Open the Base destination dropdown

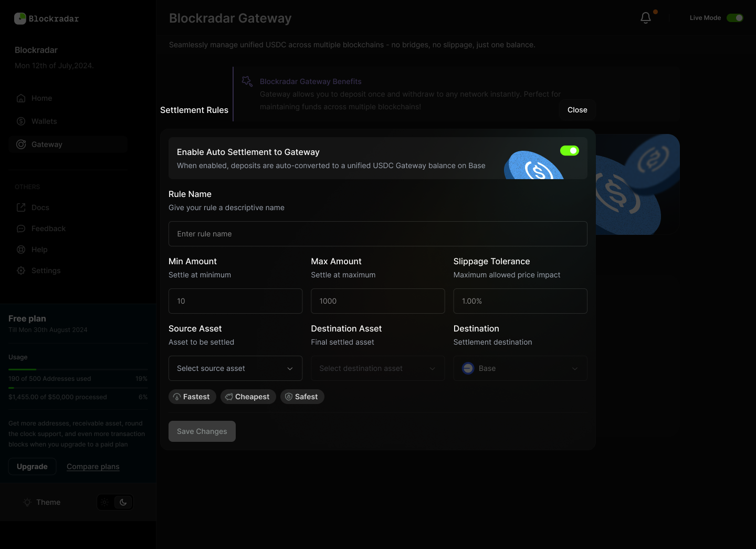pos(520,368)
